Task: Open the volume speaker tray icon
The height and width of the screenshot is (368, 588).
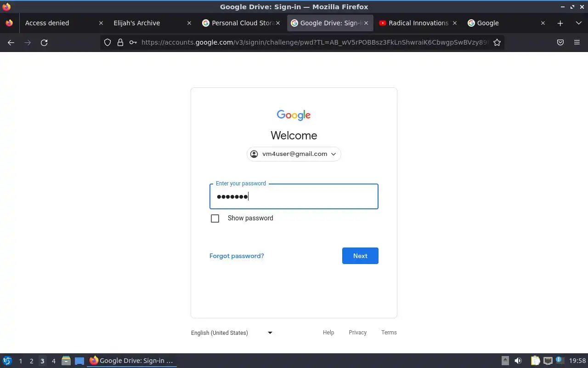Action: pos(518,361)
